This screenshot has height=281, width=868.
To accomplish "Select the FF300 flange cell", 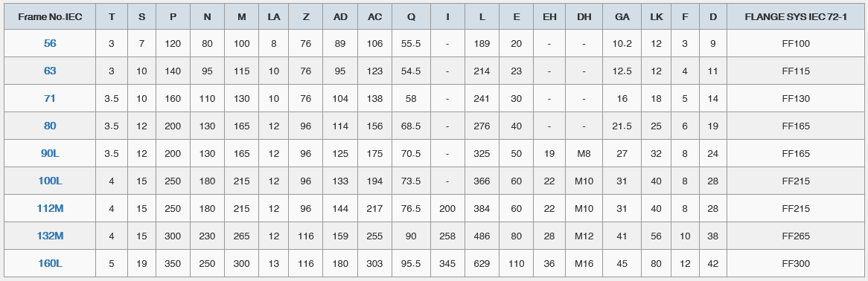I will 796,264.
